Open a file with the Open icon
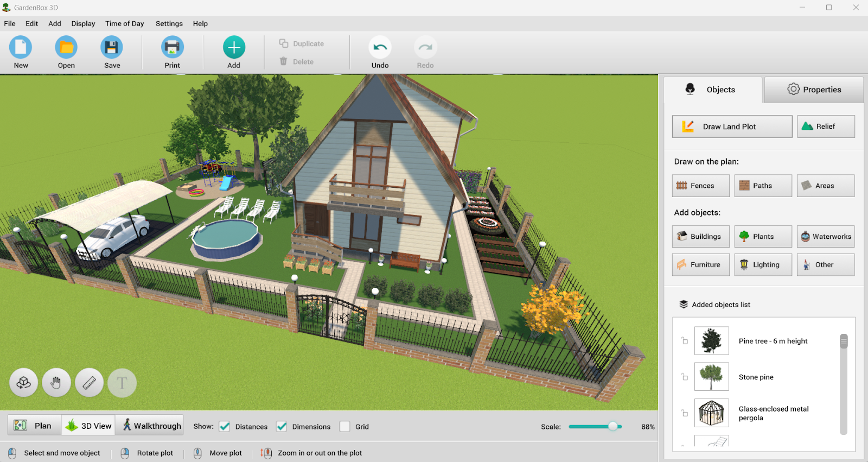The height and width of the screenshot is (462, 868). pos(66,48)
